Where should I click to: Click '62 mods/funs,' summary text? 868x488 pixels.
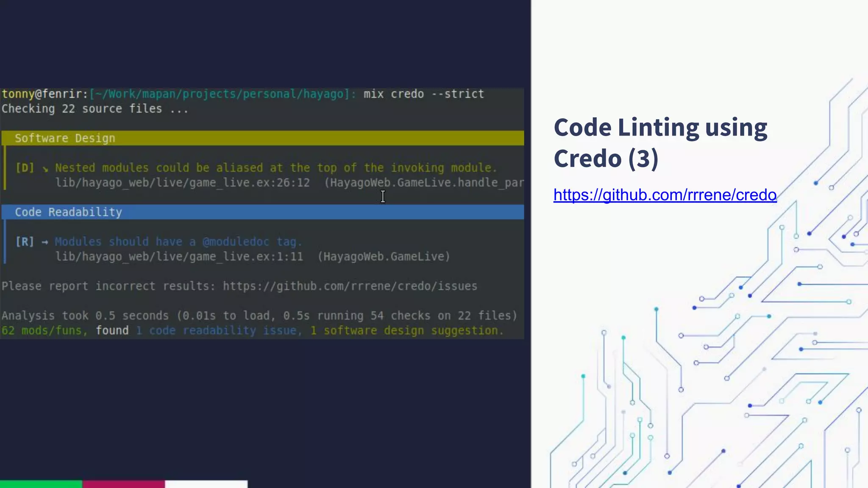pos(45,331)
